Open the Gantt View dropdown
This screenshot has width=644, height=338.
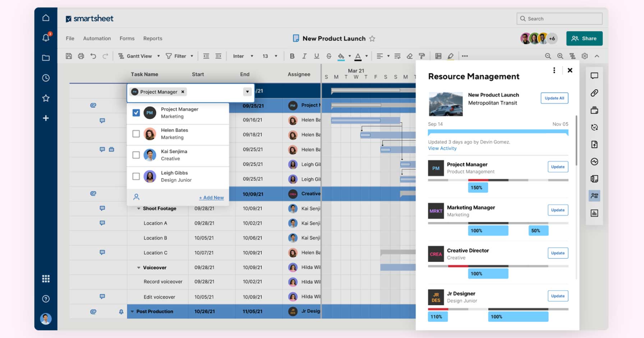click(139, 56)
